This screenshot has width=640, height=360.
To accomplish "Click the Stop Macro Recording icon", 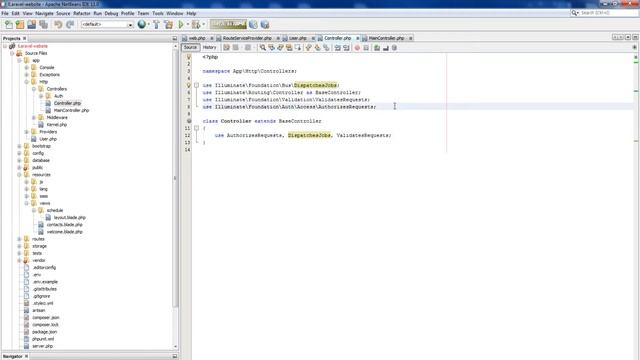I will (x=366, y=48).
